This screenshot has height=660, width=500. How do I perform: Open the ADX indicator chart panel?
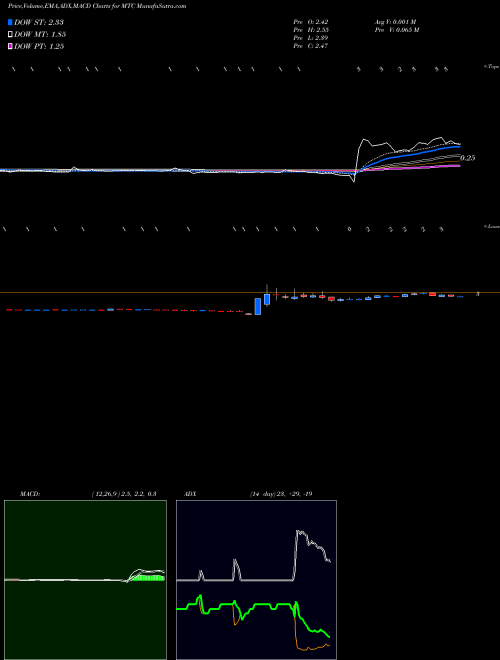pyautogui.click(x=256, y=580)
